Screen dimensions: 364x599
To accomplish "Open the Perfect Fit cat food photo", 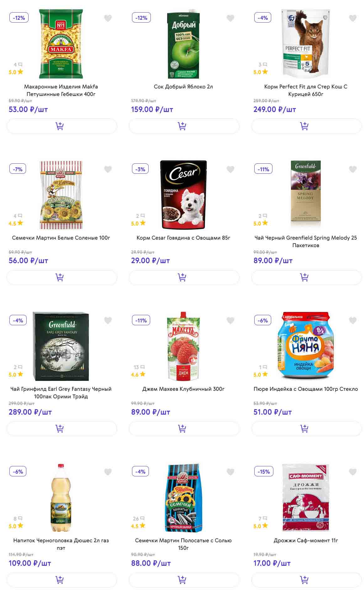I will click(306, 43).
